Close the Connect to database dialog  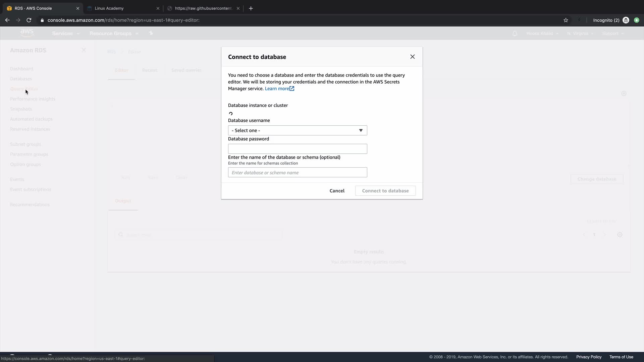tap(412, 57)
